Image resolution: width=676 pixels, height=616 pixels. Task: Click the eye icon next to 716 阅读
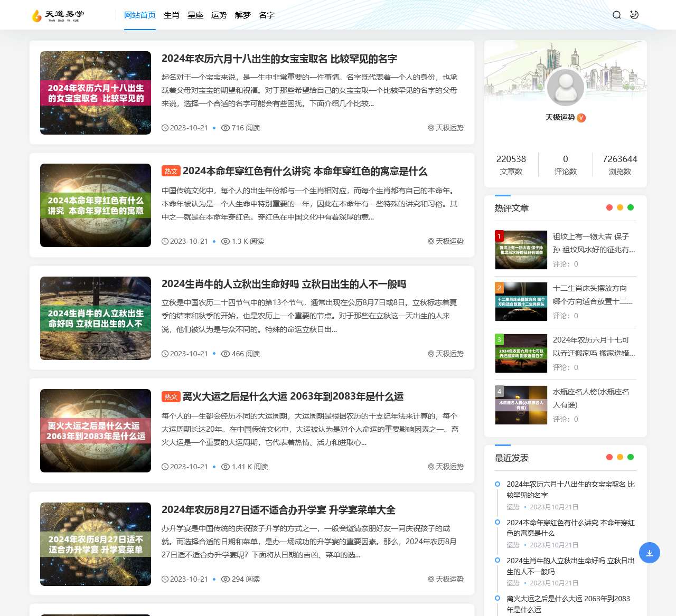tap(226, 128)
